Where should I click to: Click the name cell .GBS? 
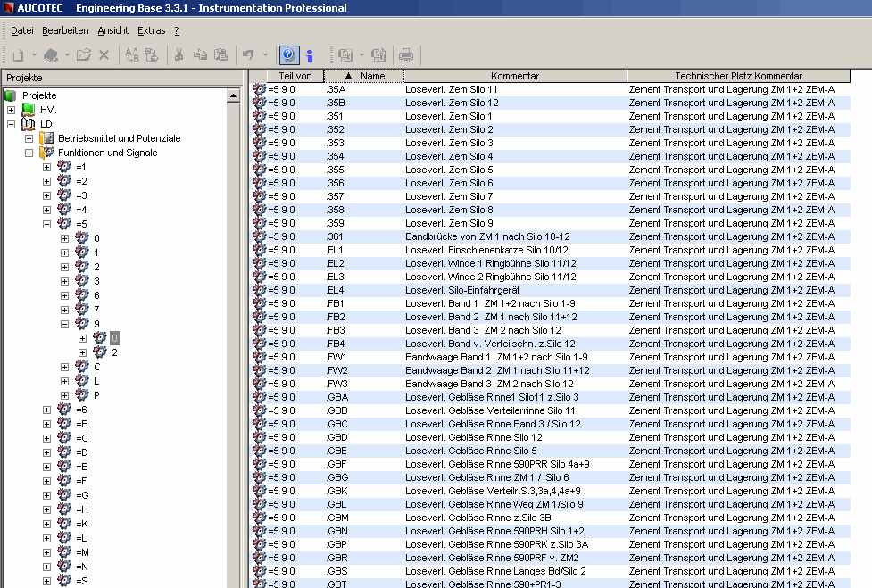(337, 571)
